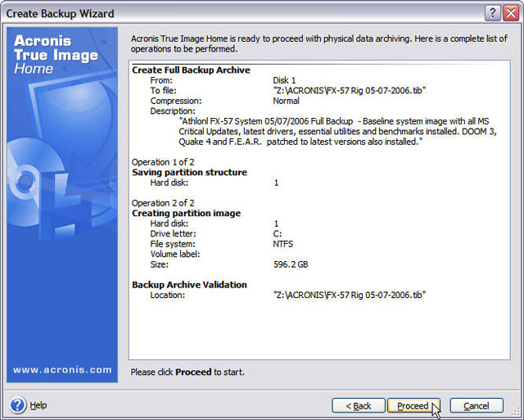Image resolution: width=524 pixels, height=420 pixels.
Task: Select the 'Create Full Backup Archive' heading
Action: [x=191, y=70]
